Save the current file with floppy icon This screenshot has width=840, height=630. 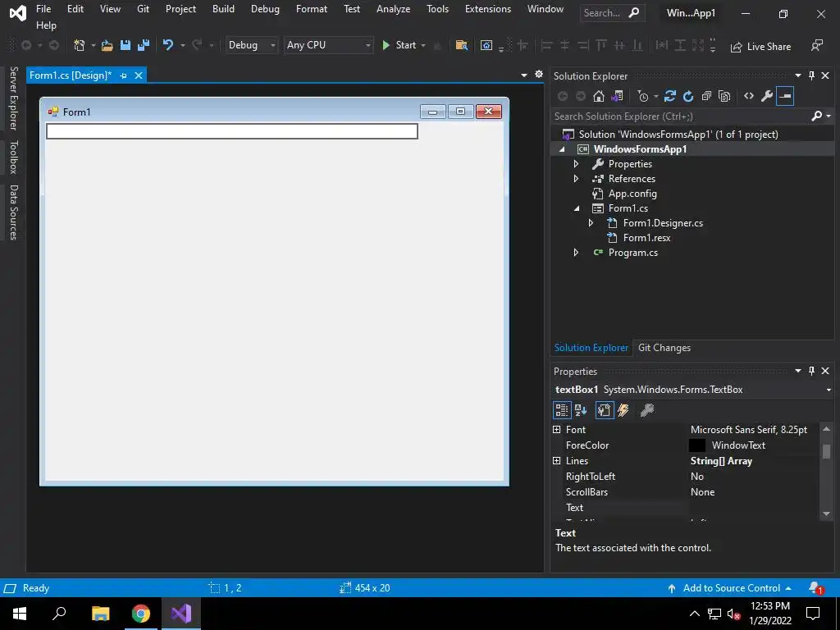point(125,46)
